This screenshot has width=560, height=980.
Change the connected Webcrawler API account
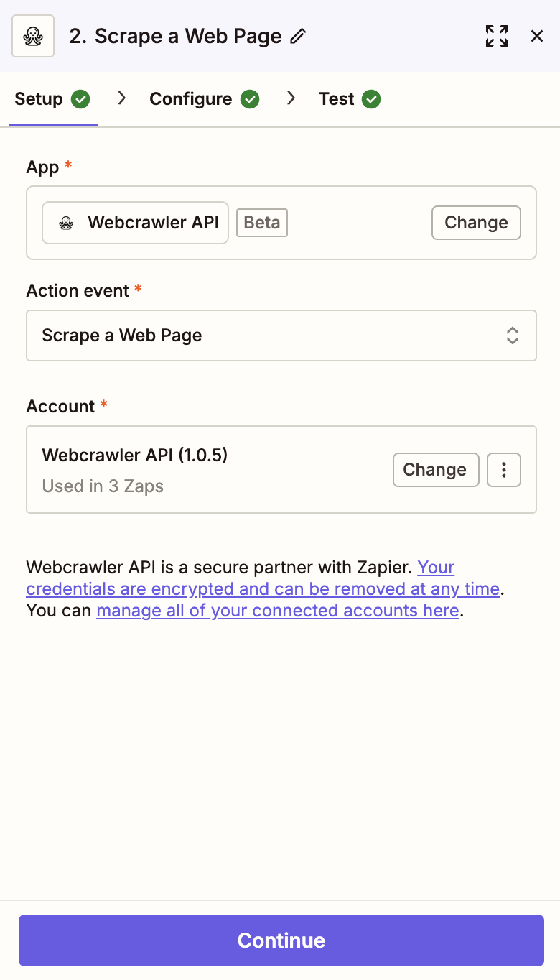click(435, 470)
